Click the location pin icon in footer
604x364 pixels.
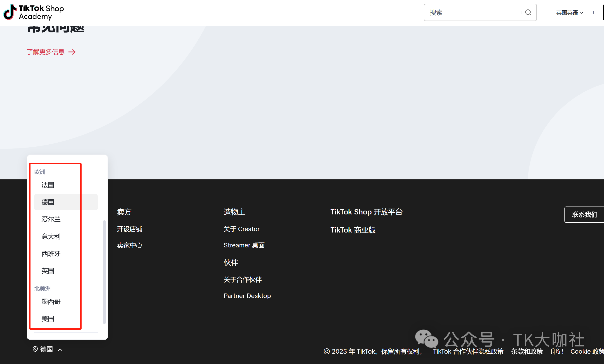(35, 349)
